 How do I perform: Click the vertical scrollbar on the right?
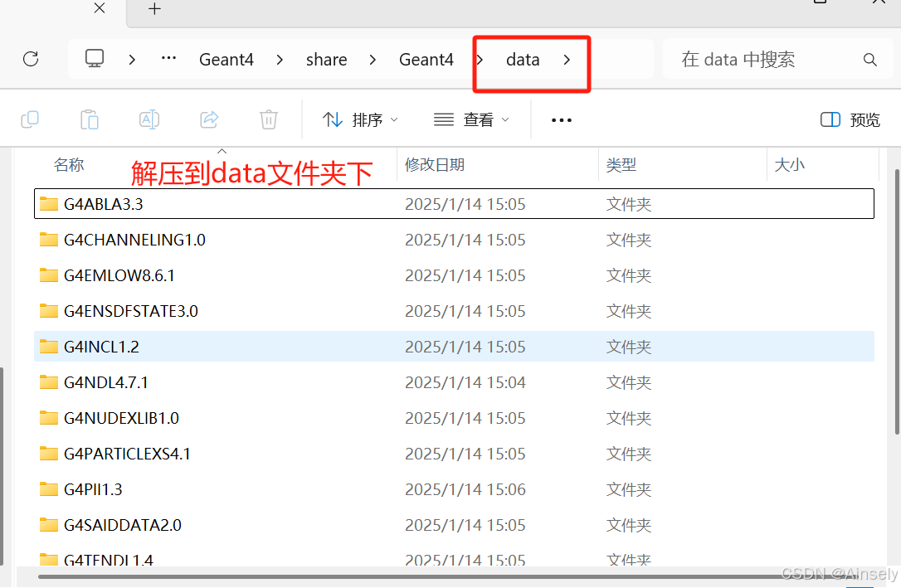pos(897,302)
